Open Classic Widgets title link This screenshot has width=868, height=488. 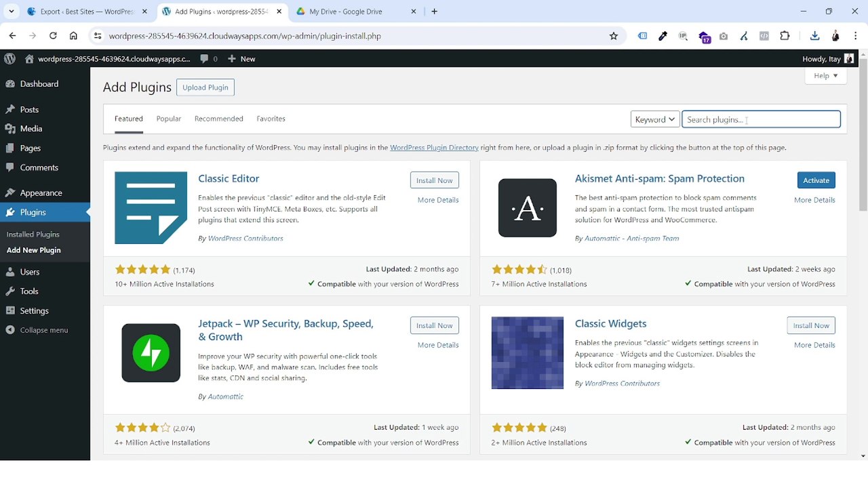point(611,324)
